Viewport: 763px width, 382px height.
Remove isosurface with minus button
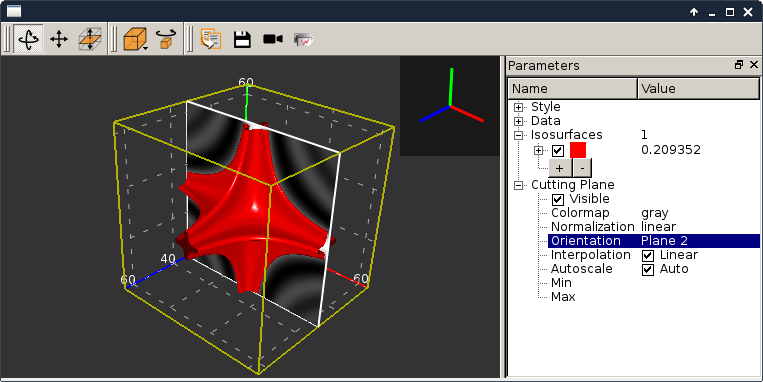point(582,168)
